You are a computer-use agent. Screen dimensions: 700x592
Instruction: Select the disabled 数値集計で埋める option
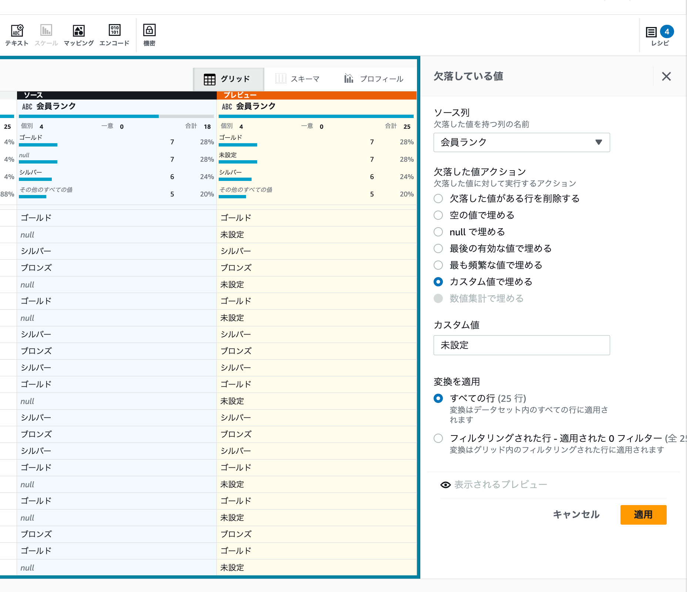point(438,299)
